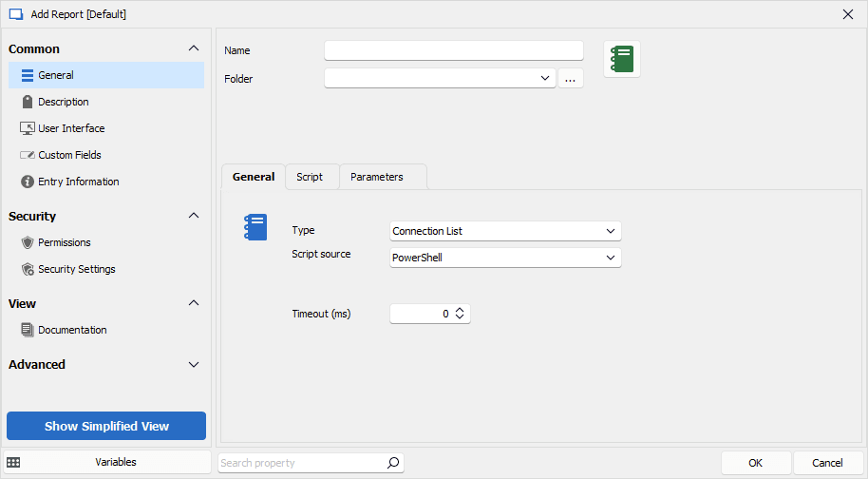Switch to the Parameters tab

377,177
